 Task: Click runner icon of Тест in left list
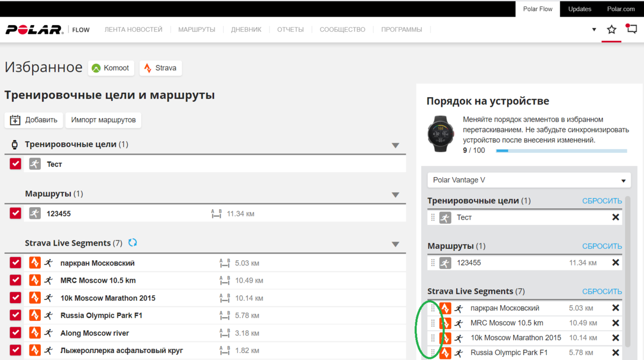coord(35,164)
